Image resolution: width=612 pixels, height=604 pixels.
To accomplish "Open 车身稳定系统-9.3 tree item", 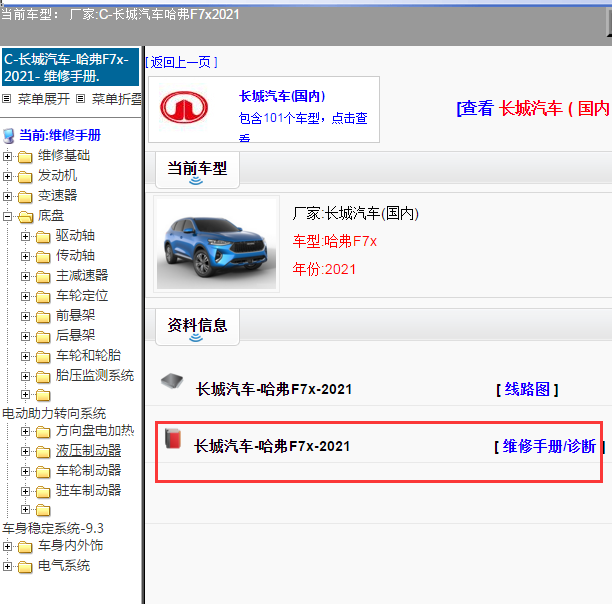I will click(53, 528).
